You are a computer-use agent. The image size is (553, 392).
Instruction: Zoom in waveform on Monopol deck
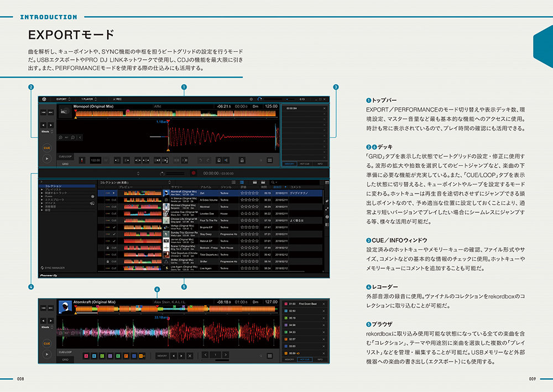coord(61,138)
